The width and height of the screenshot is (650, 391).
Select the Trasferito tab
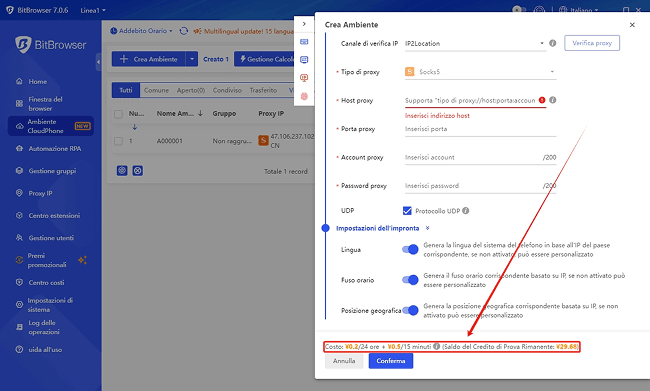[263, 90]
